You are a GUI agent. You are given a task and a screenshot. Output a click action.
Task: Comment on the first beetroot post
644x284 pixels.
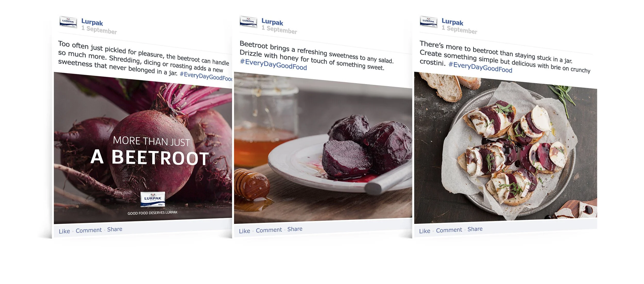click(x=89, y=230)
